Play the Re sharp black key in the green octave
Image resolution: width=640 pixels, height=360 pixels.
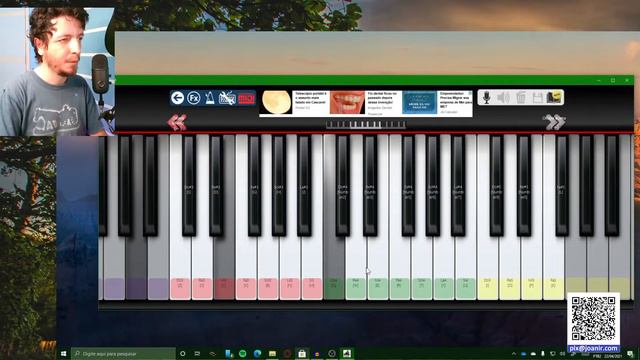click(370, 186)
